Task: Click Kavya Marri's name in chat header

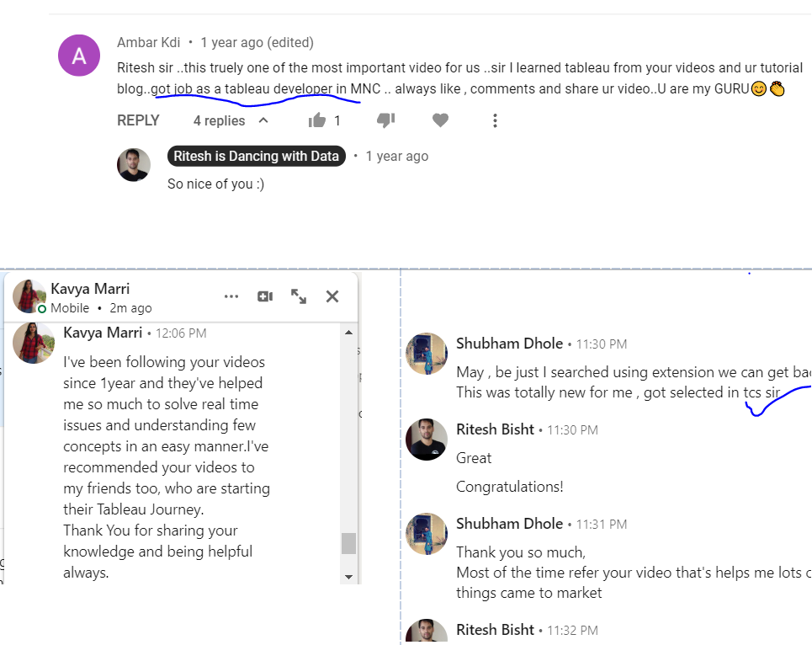Action: click(90, 289)
